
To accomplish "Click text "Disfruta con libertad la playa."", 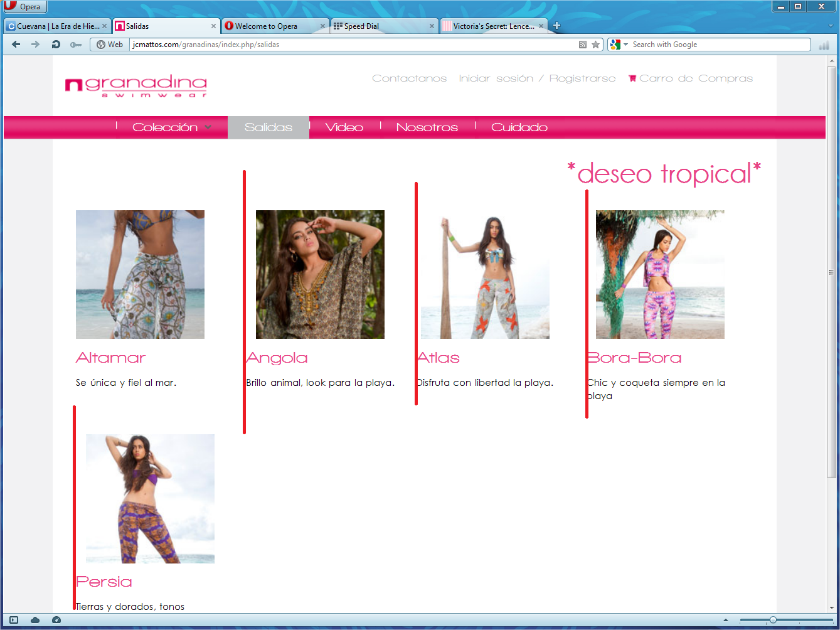I will tap(485, 383).
